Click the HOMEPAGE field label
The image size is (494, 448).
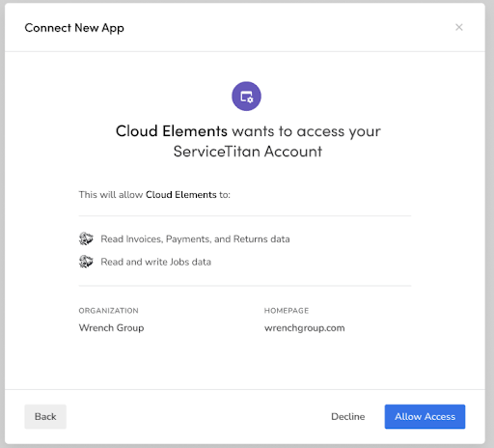coord(287,311)
